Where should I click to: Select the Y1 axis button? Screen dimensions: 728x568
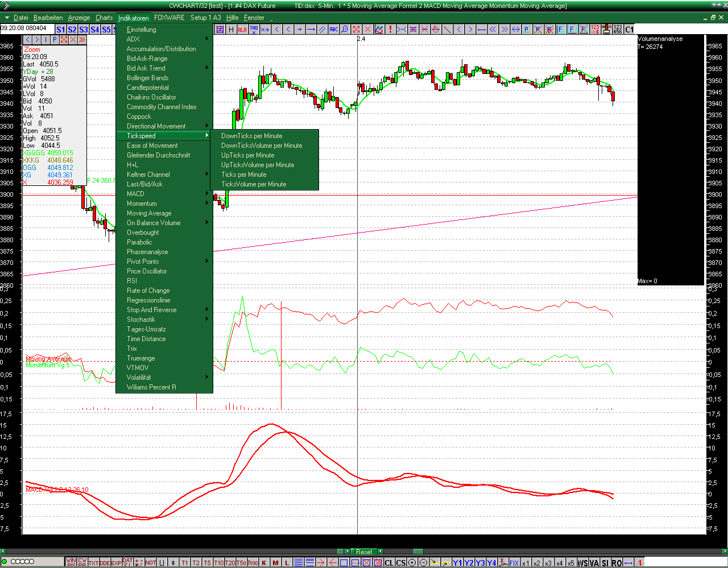pyautogui.click(x=457, y=563)
